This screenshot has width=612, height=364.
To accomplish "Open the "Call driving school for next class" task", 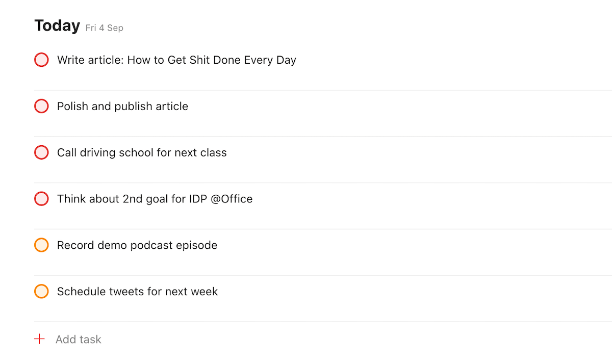I will (141, 152).
